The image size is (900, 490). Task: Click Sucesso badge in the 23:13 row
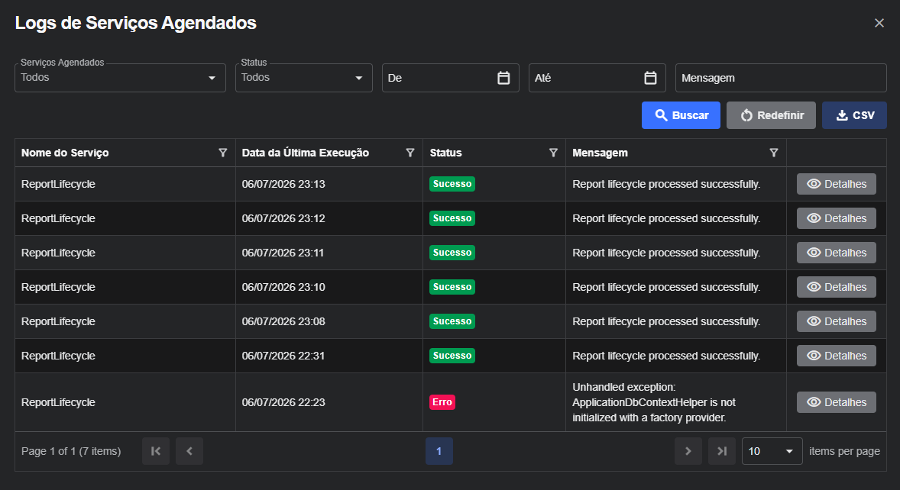coord(452,184)
